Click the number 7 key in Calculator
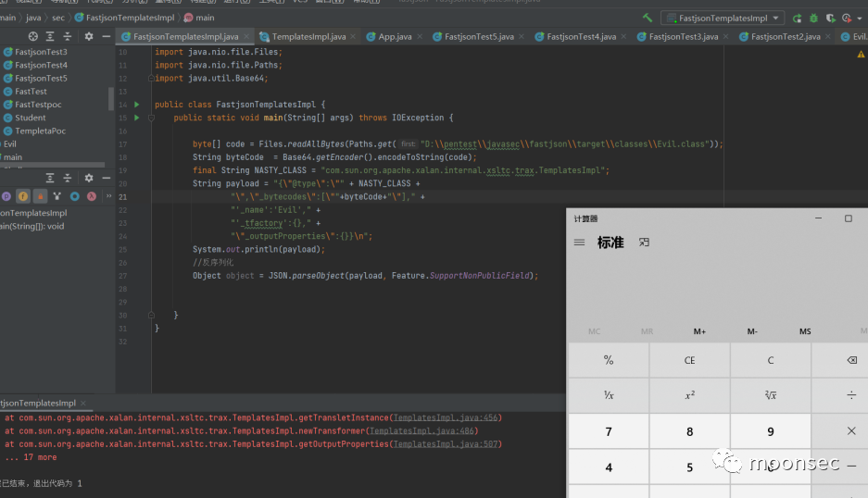Image resolution: width=868 pixels, height=498 pixels. [609, 431]
